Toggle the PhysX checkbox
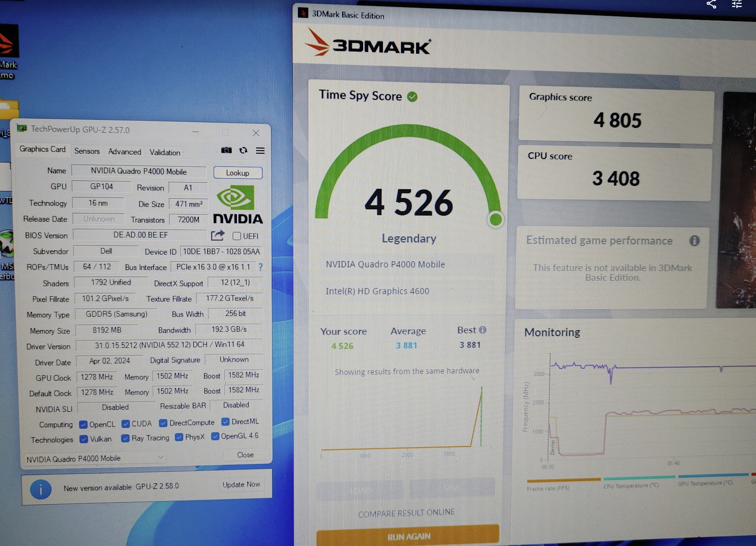Screen dimensions: 756x546 tap(179, 437)
